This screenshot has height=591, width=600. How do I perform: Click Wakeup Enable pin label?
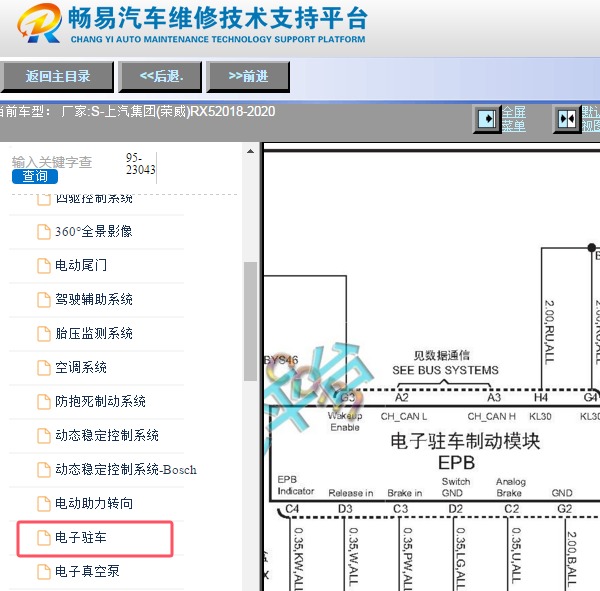pos(345,421)
